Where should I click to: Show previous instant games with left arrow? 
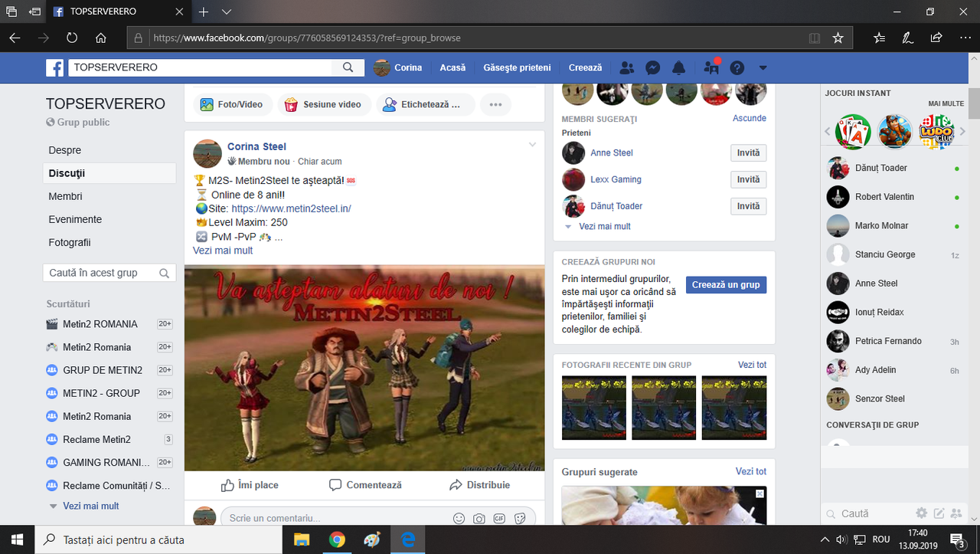pos(828,132)
